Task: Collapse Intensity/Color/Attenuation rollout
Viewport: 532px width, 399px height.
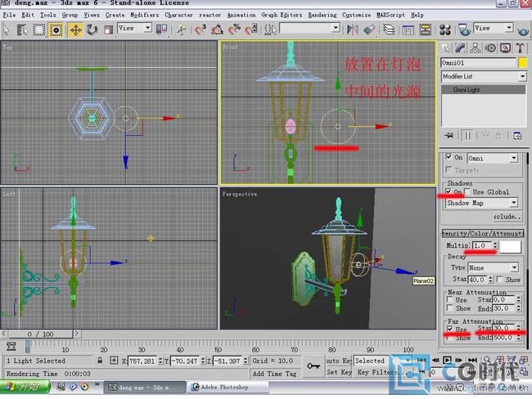Action: point(482,233)
